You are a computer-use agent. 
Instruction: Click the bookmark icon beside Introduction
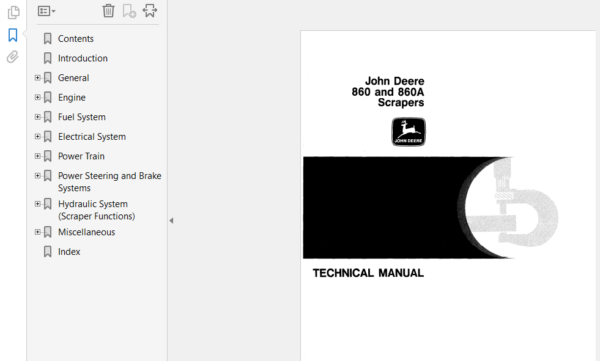coord(47,58)
